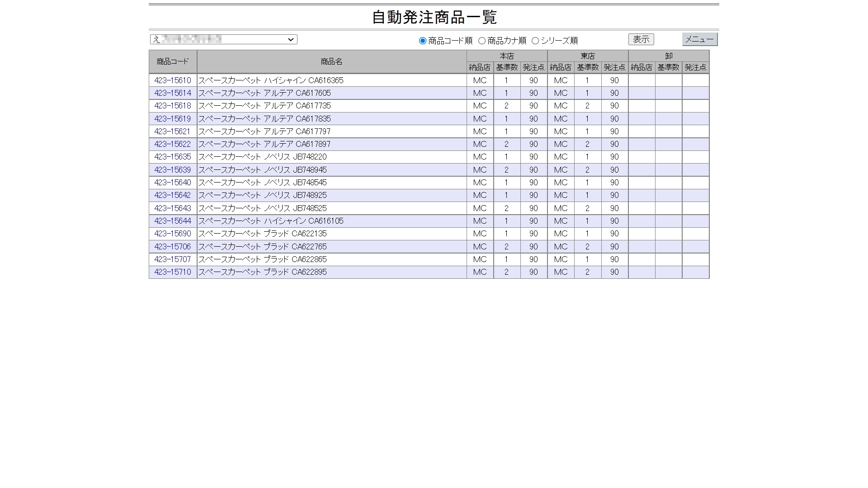
Task: Click the 東店 発注点 sub-header
Action: (615, 67)
